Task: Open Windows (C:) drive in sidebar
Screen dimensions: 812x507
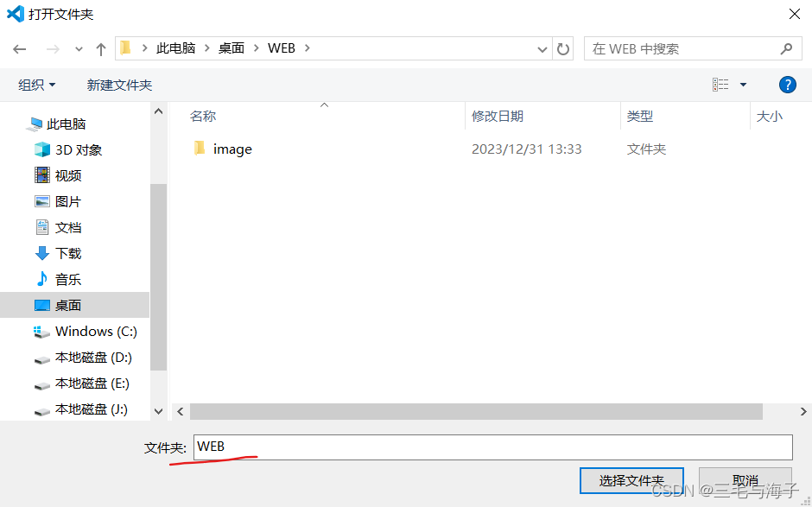Action: click(97, 332)
